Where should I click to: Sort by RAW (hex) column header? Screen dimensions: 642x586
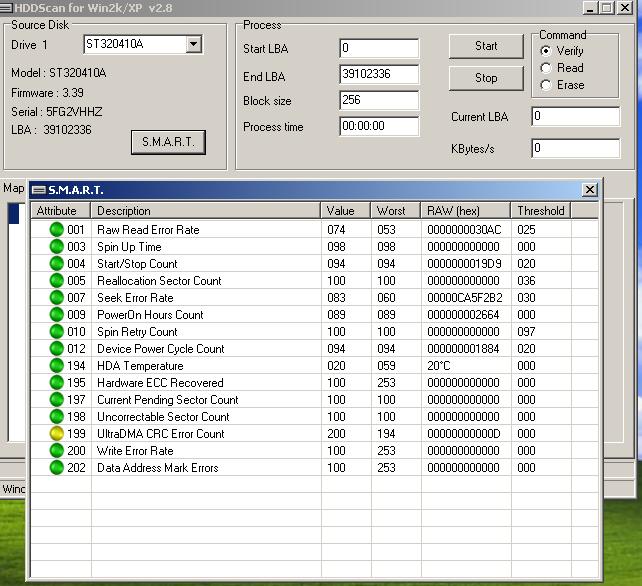coord(466,210)
